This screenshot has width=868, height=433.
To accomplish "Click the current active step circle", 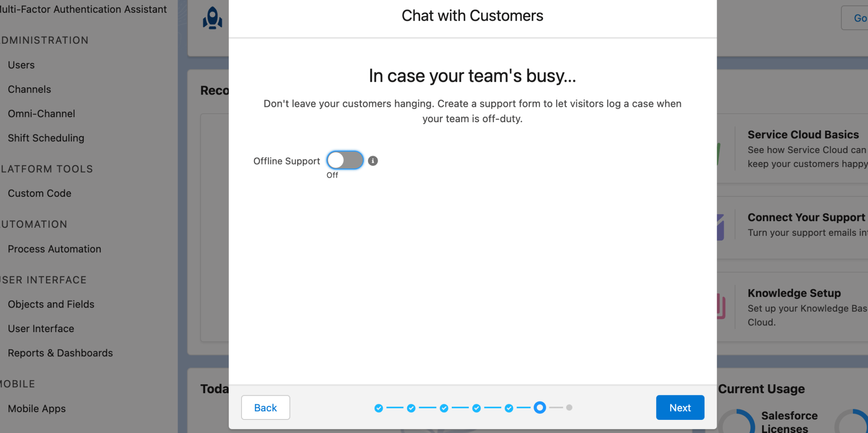I will (x=540, y=408).
